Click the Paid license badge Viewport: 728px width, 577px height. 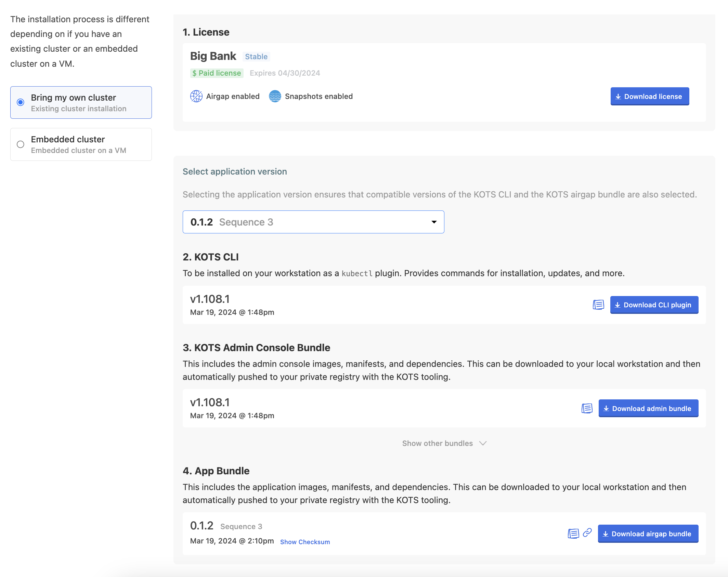217,73
